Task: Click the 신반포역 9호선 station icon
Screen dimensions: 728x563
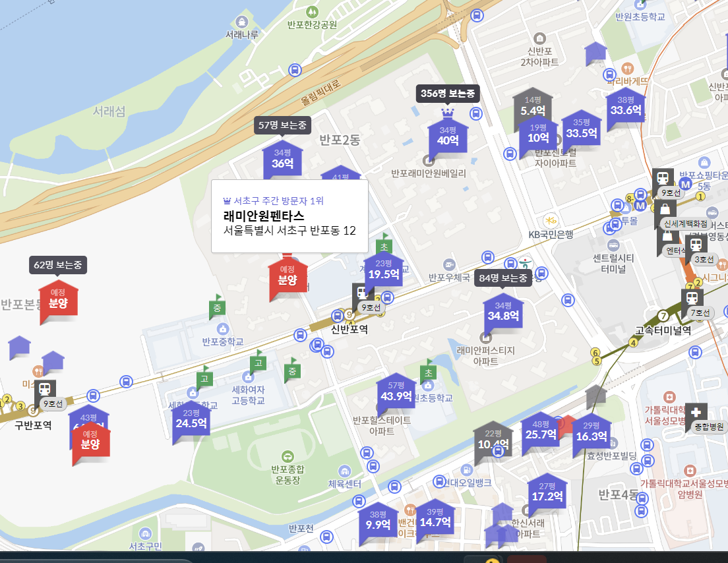Action: [x=362, y=294]
